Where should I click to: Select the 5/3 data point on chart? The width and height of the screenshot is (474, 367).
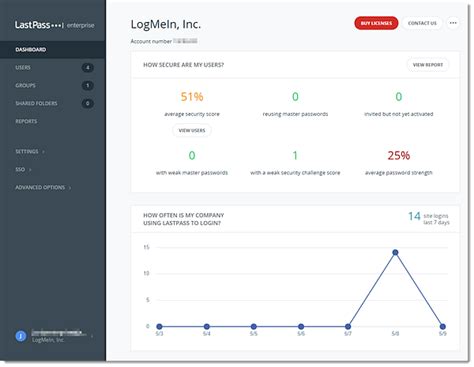point(159,326)
